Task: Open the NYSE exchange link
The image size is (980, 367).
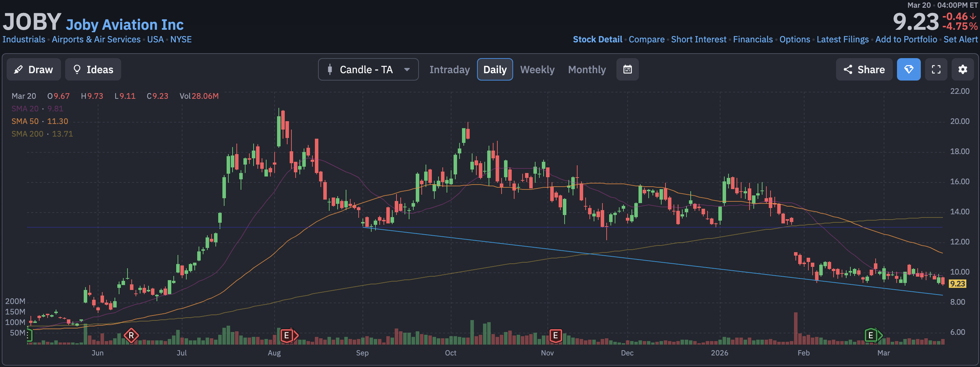Action: coord(181,39)
